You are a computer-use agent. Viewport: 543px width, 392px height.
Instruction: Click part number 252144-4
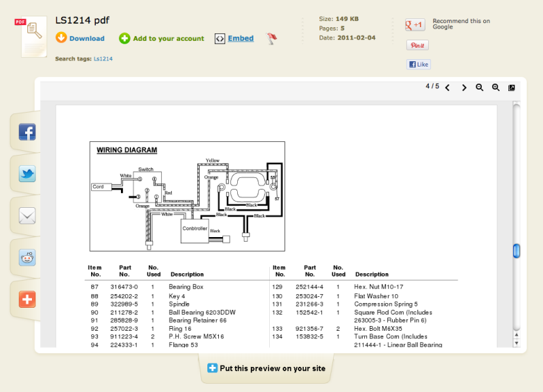(309, 287)
